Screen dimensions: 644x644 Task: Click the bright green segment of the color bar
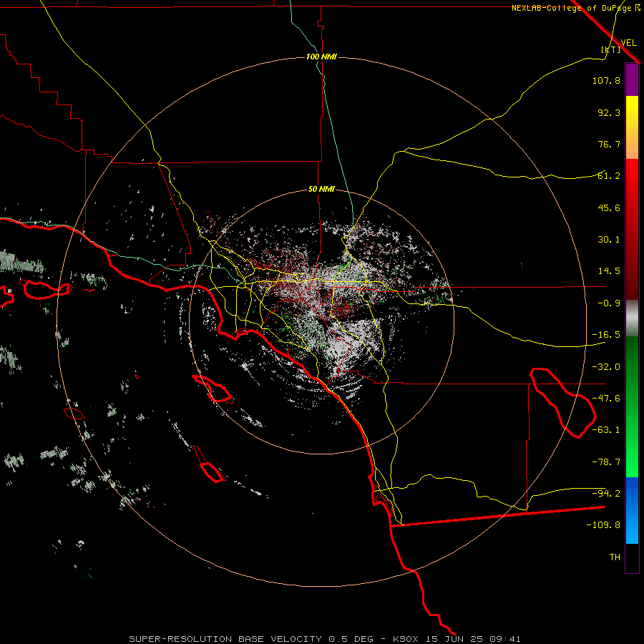coord(632,406)
